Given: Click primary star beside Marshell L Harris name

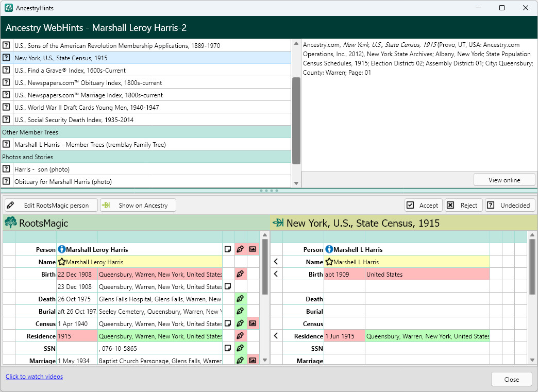Looking at the screenshot, I should pyautogui.click(x=329, y=262).
